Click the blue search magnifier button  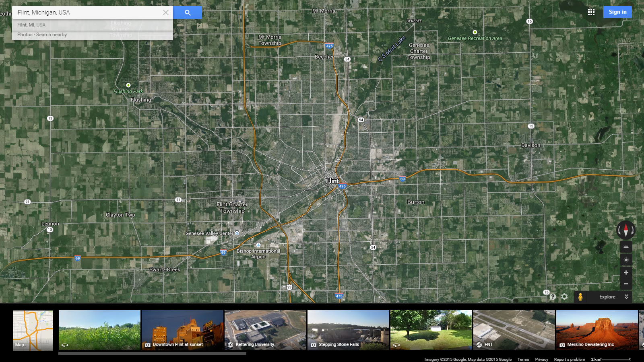pos(188,12)
